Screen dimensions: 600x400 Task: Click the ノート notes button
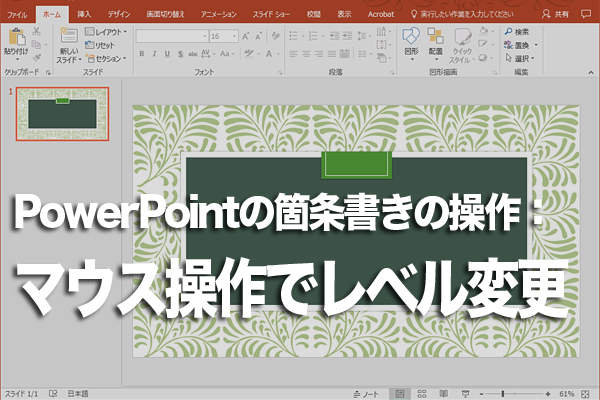point(366,394)
